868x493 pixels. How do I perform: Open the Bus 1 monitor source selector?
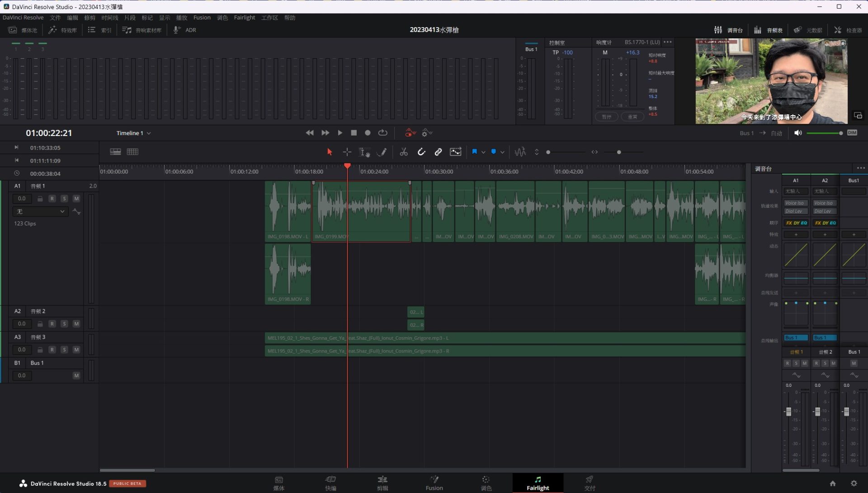pos(746,133)
